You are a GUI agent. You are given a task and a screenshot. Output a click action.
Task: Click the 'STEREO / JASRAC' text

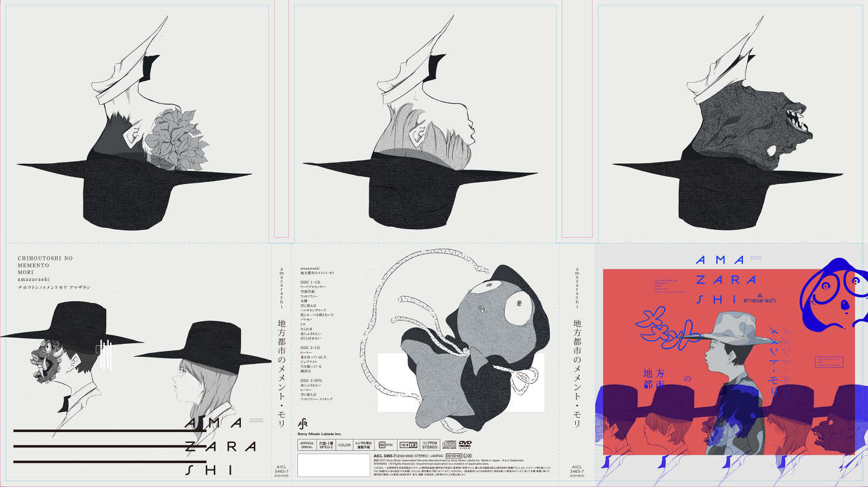coord(429,456)
